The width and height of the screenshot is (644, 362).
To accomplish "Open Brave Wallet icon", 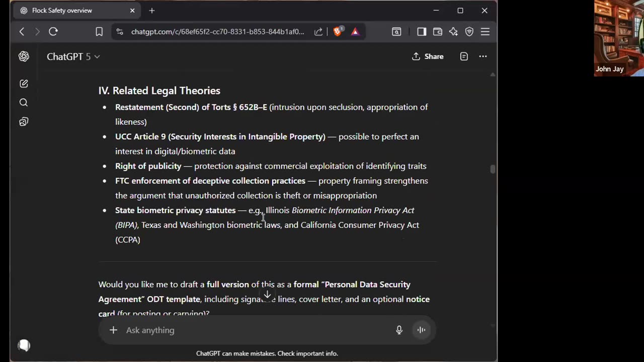I will 438,32.
